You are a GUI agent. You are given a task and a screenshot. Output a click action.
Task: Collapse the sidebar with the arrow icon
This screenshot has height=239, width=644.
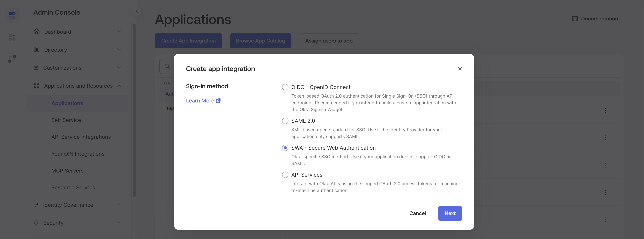[137, 11]
